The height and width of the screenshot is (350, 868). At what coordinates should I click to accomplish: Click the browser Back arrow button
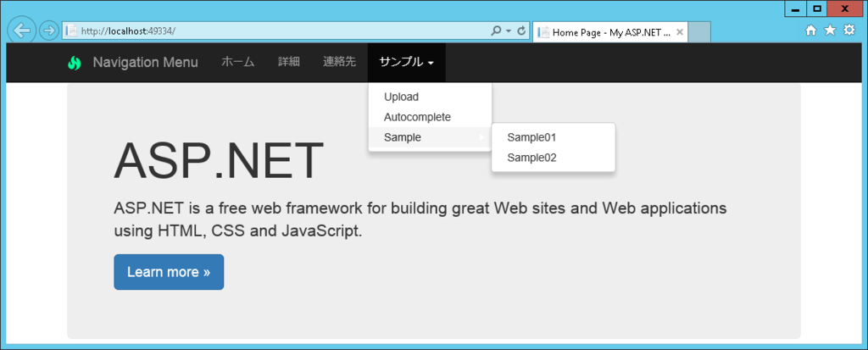21,30
